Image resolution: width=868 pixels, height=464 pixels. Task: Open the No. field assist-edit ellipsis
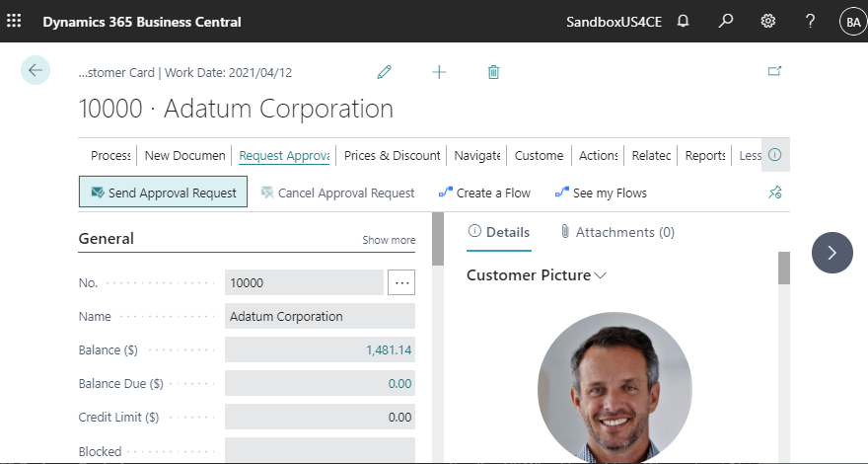[401, 282]
